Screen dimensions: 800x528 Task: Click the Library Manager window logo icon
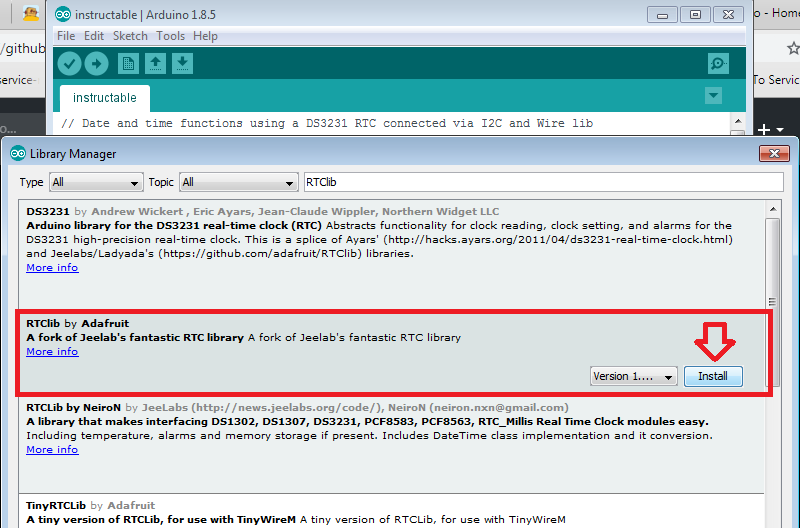[18, 154]
